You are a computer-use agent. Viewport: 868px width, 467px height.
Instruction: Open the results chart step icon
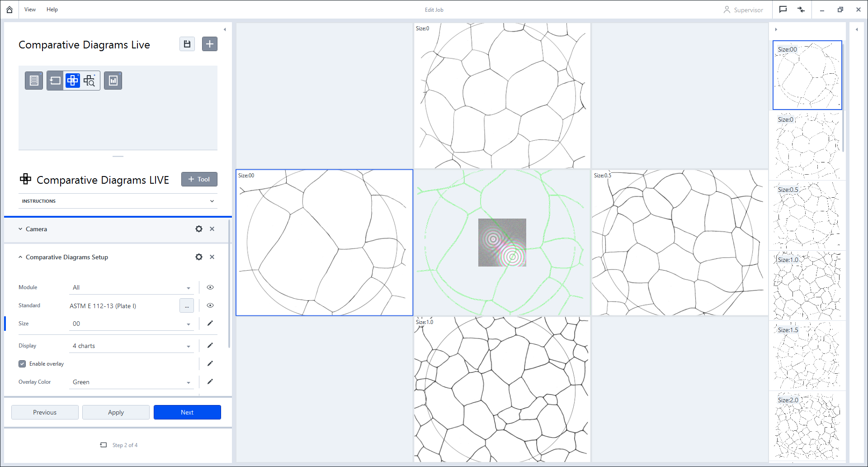click(x=113, y=80)
